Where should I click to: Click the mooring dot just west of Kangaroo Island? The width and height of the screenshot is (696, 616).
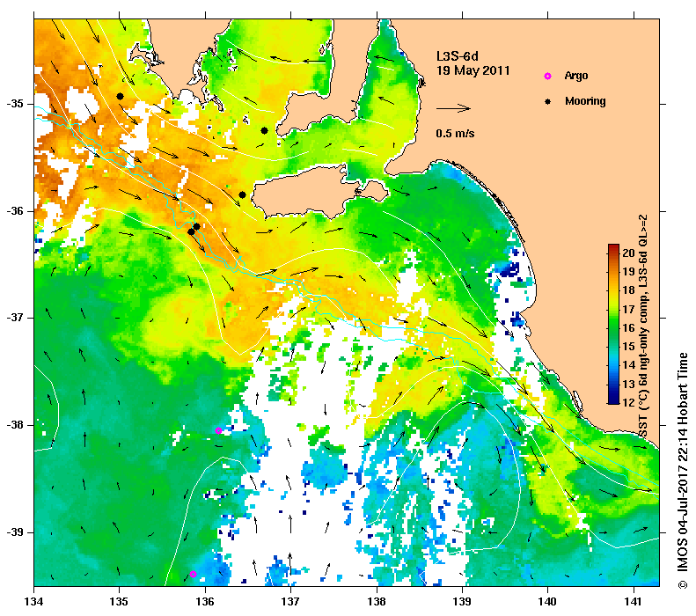click(242, 194)
